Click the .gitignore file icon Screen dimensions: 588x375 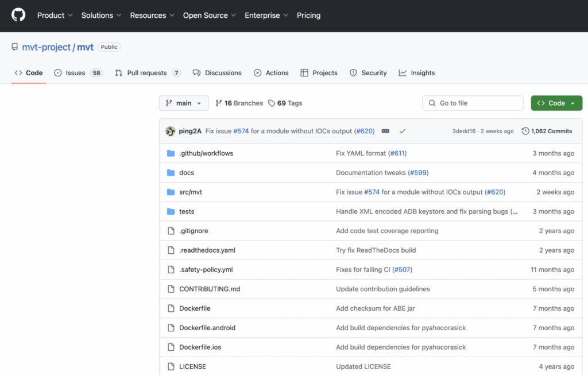click(171, 231)
